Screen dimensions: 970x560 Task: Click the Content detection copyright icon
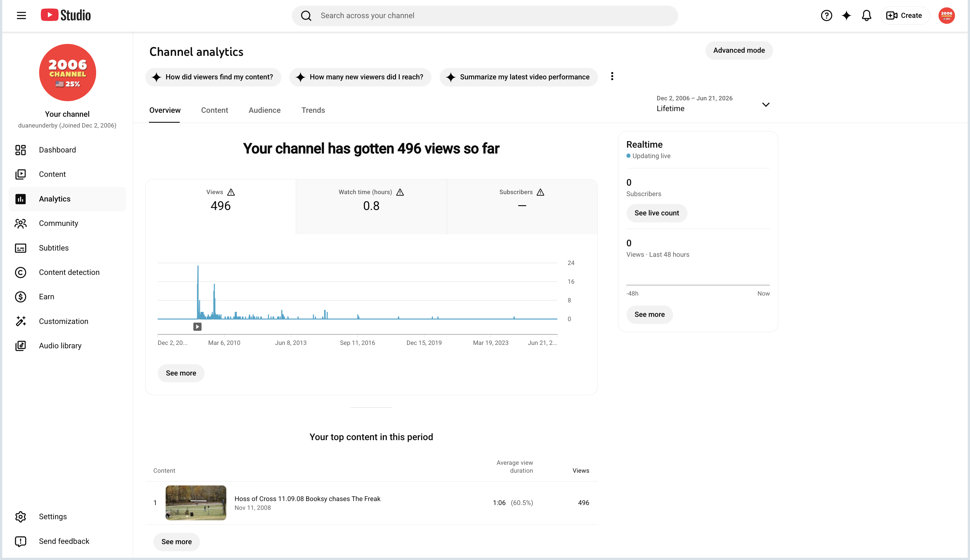pyautogui.click(x=20, y=272)
